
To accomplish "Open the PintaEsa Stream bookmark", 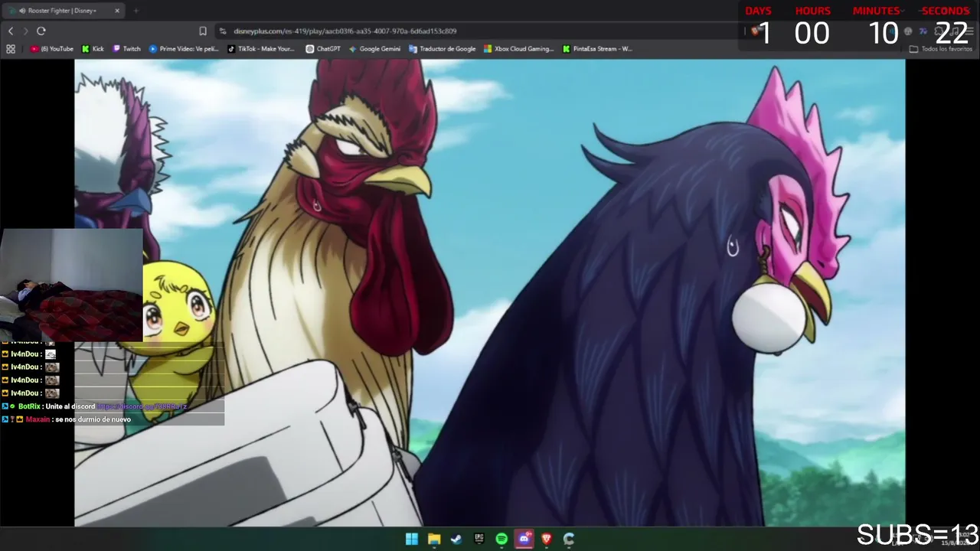I will tap(597, 49).
